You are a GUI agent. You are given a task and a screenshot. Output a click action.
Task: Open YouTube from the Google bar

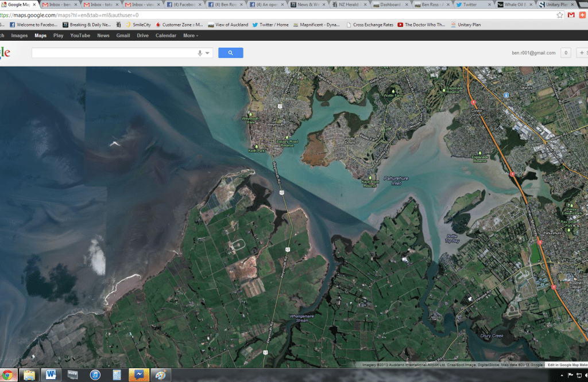(x=80, y=36)
